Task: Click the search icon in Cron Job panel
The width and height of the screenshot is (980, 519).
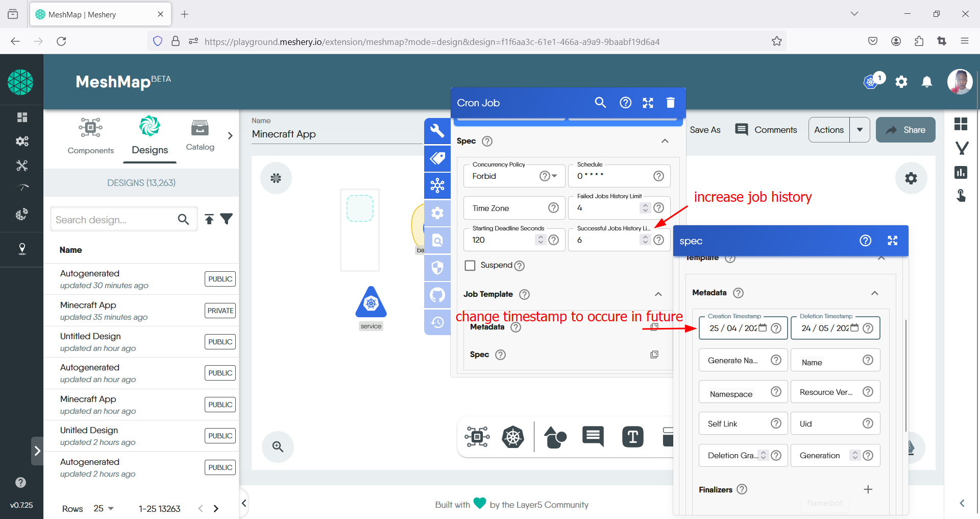Action: [600, 103]
